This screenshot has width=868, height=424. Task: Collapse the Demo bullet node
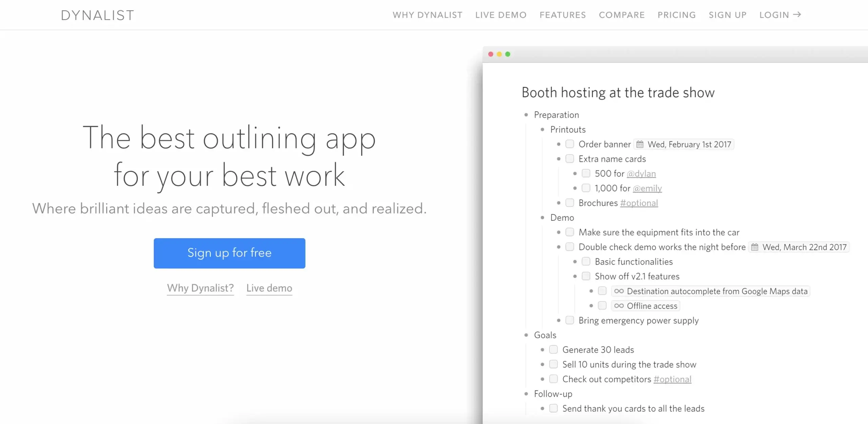pos(542,218)
